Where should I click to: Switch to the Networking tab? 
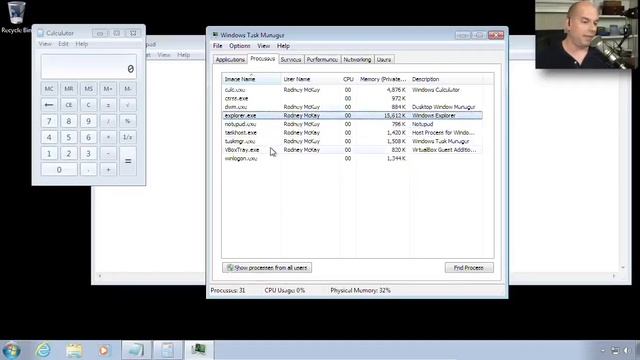point(357,60)
